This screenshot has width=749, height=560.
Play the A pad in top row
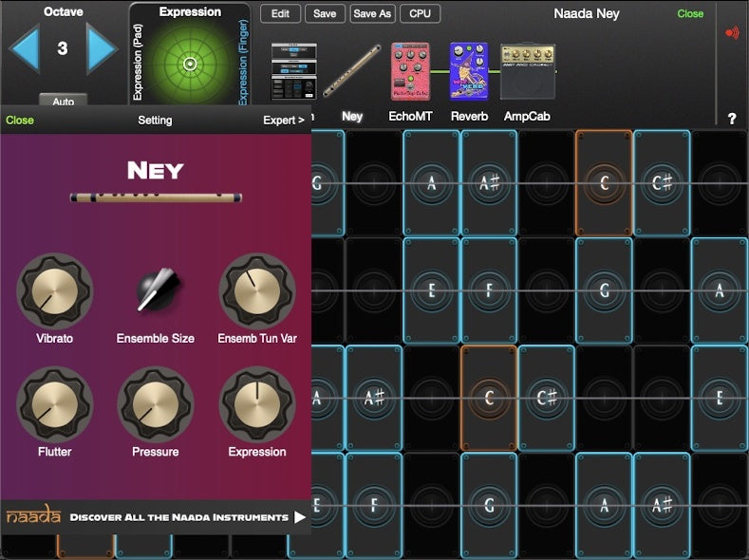tap(431, 183)
